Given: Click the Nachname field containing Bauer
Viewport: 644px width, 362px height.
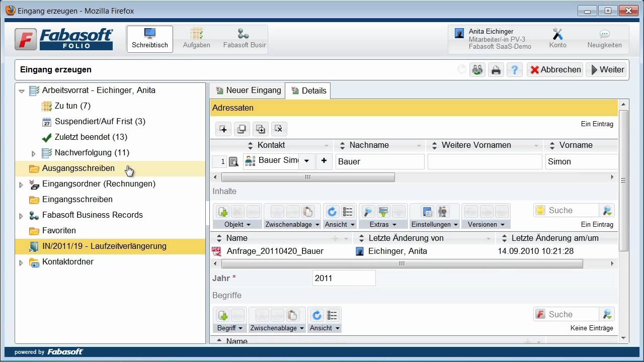Looking at the screenshot, I should pyautogui.click(x=380, y=162).
